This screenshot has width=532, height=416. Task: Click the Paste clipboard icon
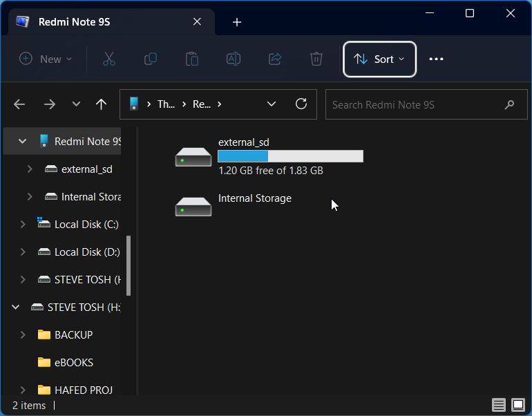point(192,59)
